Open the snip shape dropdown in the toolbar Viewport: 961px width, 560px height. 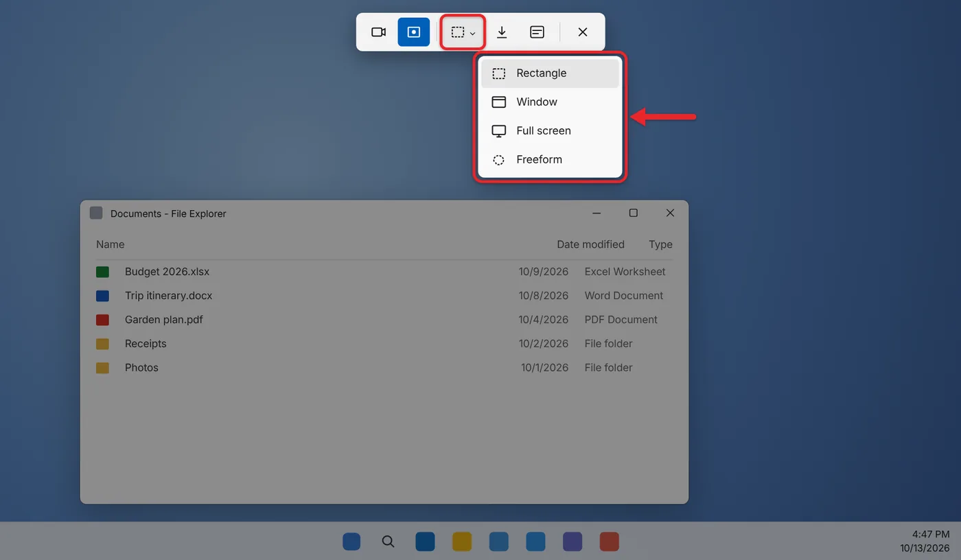[463, 32]
